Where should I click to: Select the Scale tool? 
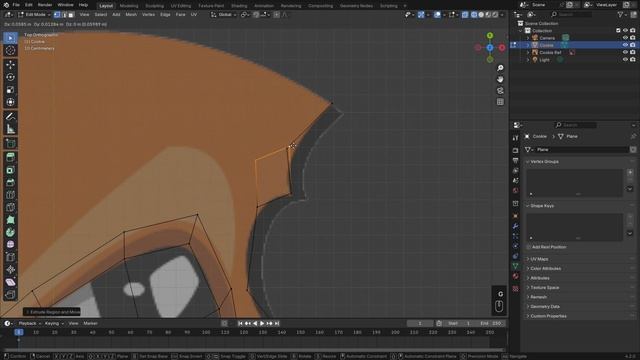point(10,89)
